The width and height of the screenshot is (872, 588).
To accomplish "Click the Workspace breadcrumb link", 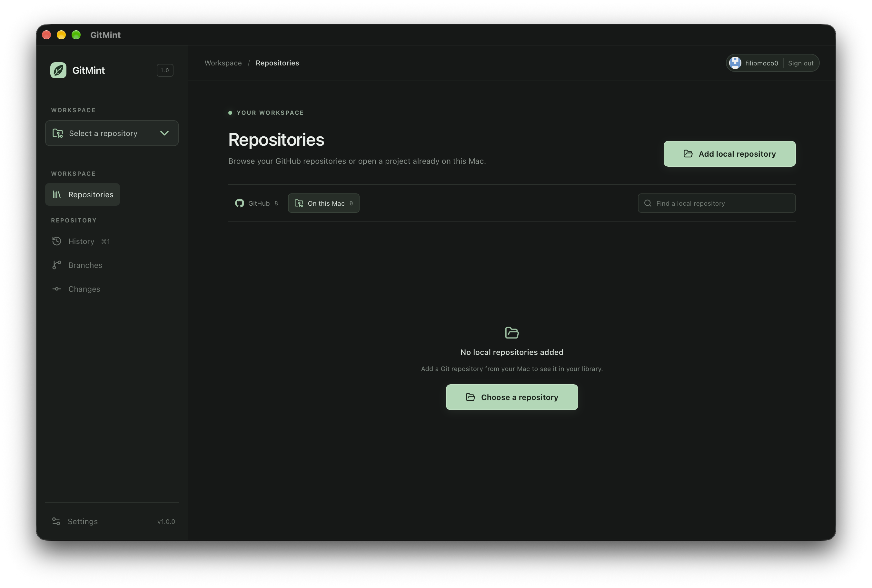I will (x=223, y=63).
